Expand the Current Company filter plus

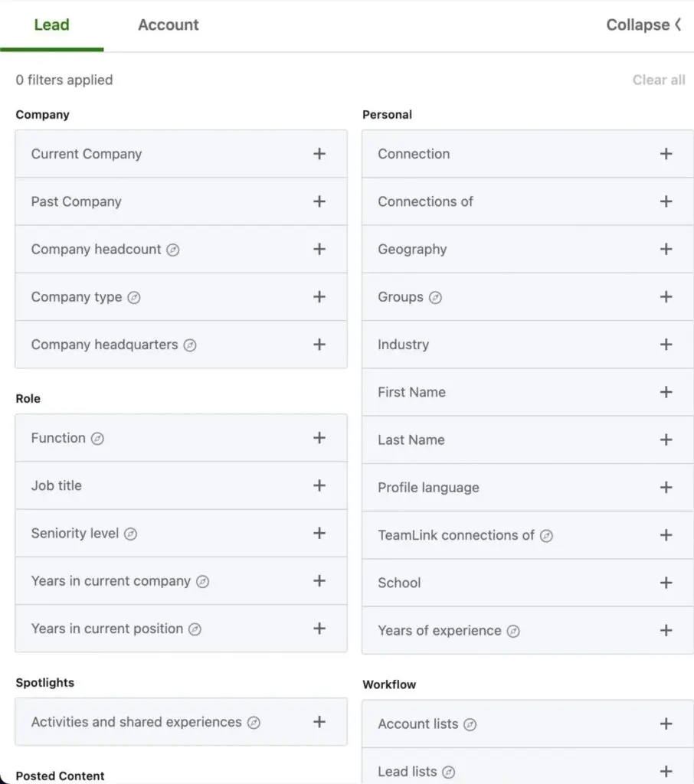(319, 154)
